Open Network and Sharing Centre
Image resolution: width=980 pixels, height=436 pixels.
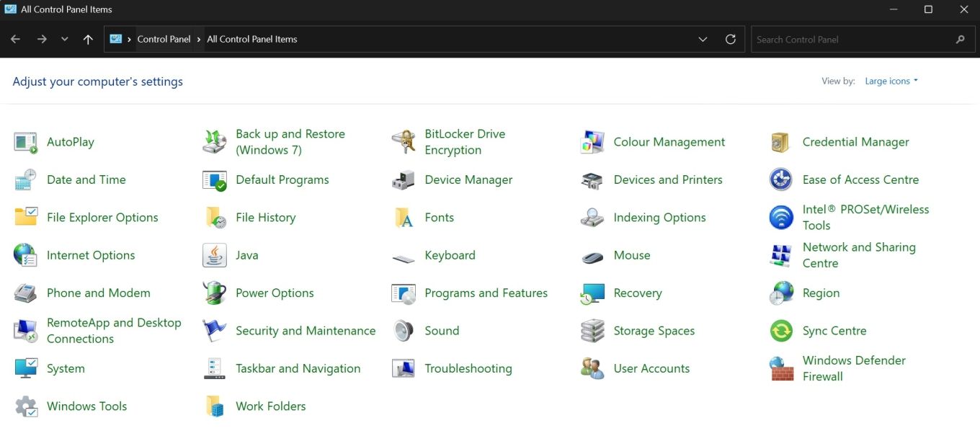tap(858, 255)
